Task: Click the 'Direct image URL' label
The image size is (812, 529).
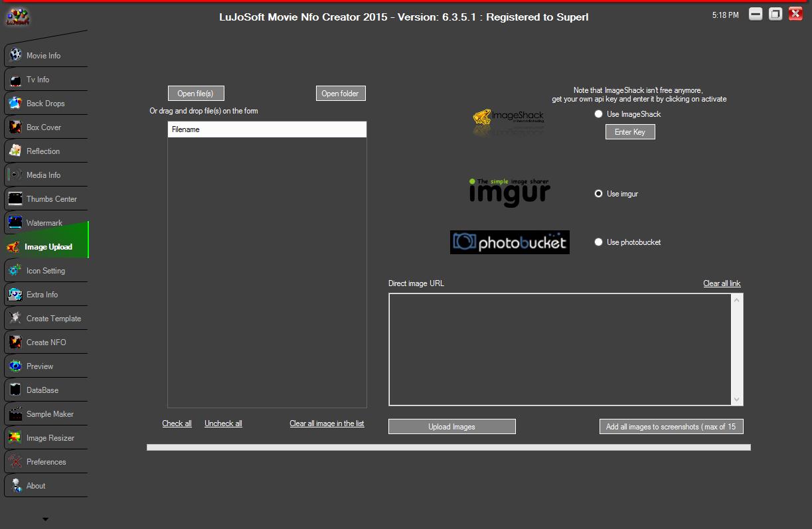Action: click(416, 283)
